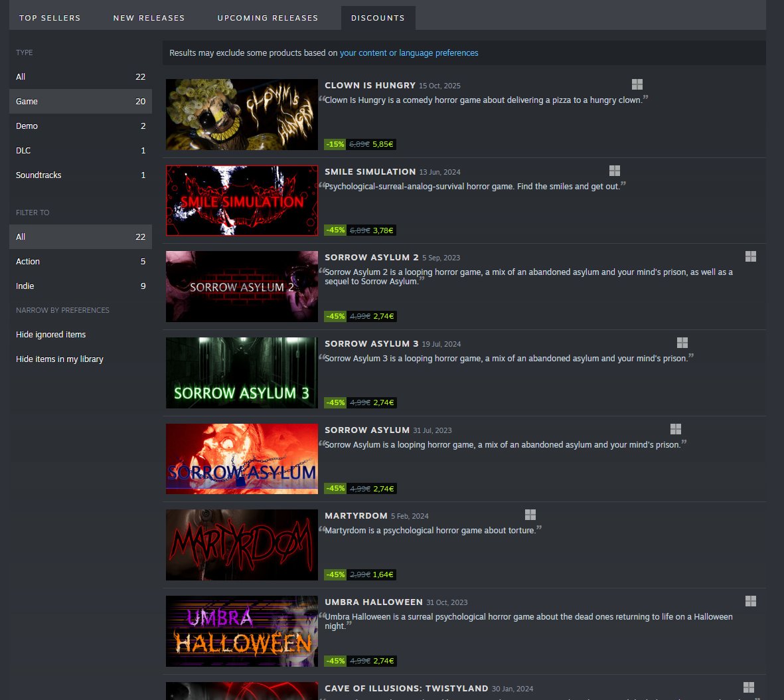Click the 31 Oct, 2023 release date
Viewport: 784px width, 700px height.
tap(447, 602)
